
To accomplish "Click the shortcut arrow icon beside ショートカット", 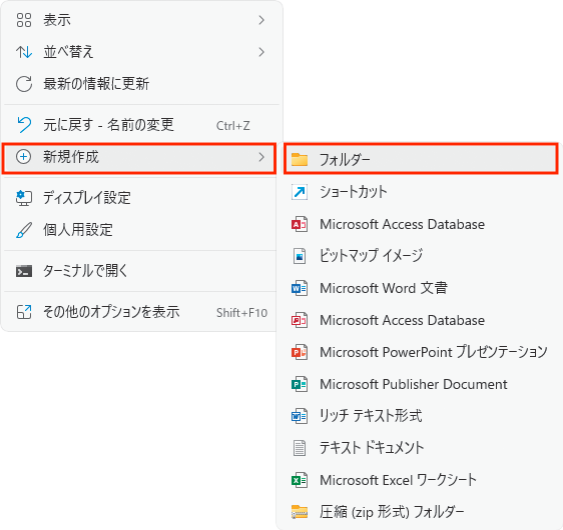I will point(299,192).
